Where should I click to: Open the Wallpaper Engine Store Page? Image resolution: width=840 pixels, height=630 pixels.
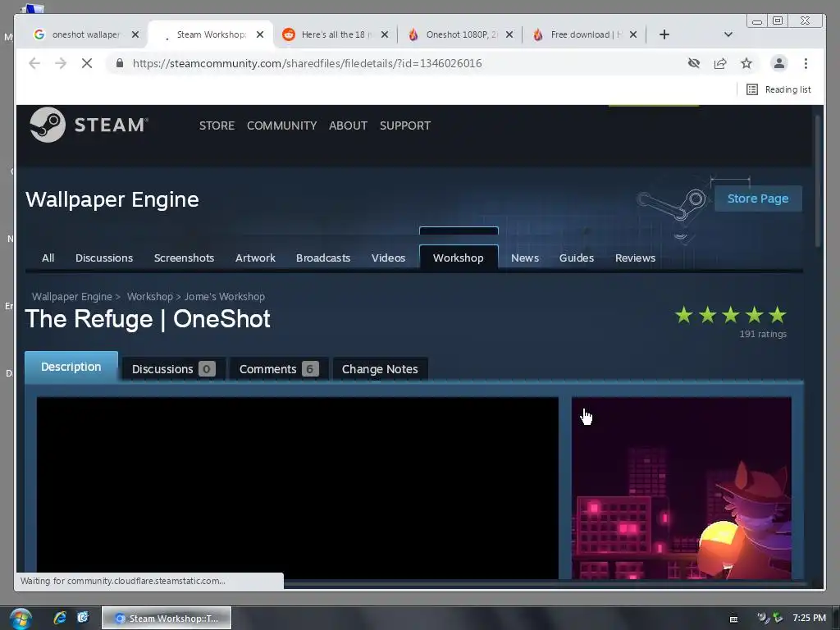click(x=758, y=199)
